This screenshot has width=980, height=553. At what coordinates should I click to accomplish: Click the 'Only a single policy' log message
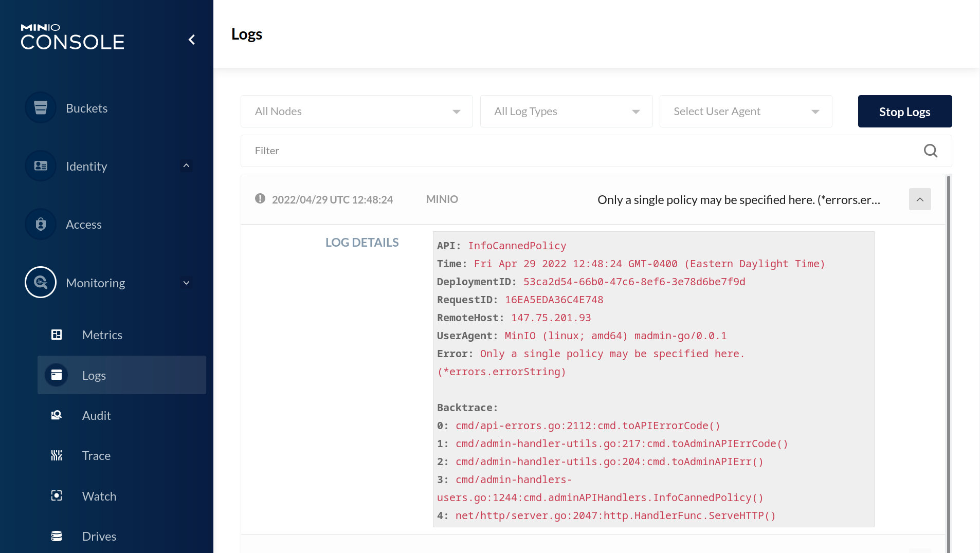[739, 199]
